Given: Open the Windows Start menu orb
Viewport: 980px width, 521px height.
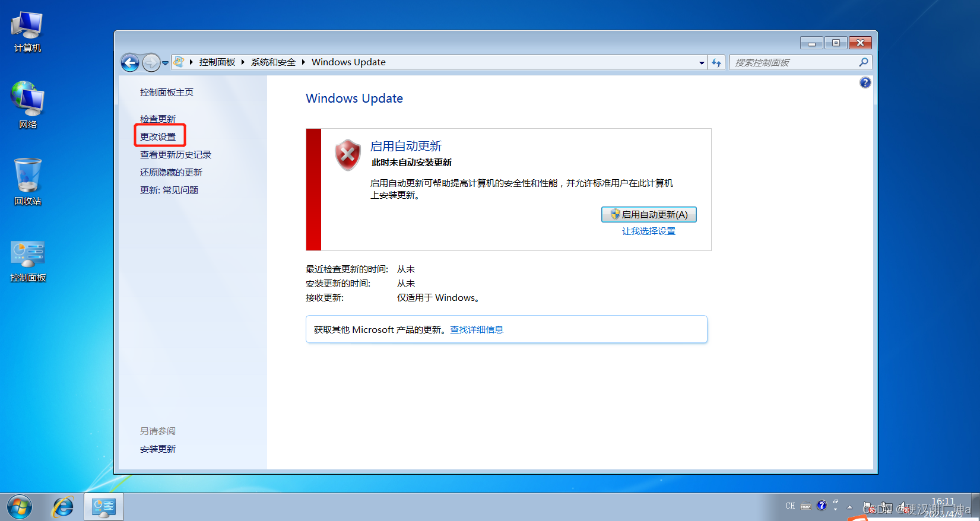Looking at the screenshot, I should coord(20,507).
